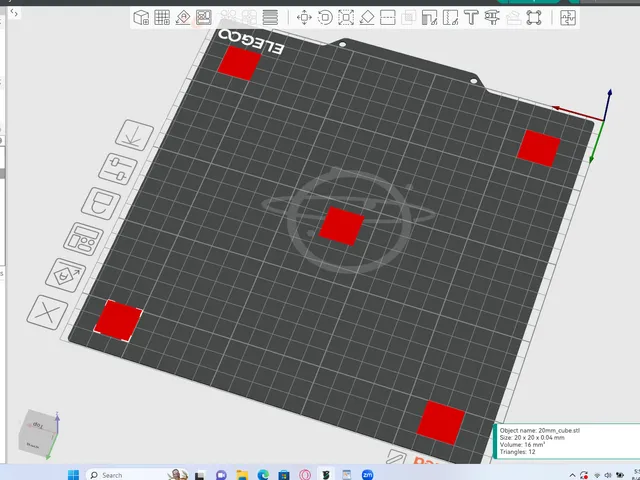640x480 pixels.
Task: Click the greyed-out Split to parts icon
Action: coord(249,18)
